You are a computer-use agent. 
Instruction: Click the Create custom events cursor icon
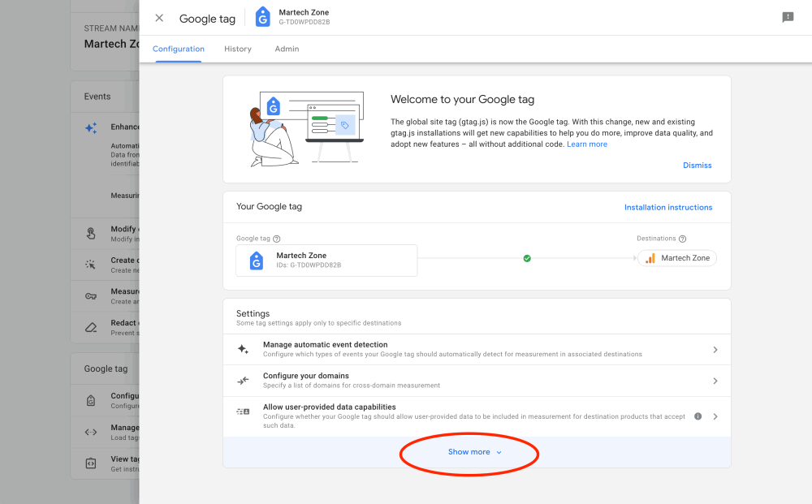point(90,265)
